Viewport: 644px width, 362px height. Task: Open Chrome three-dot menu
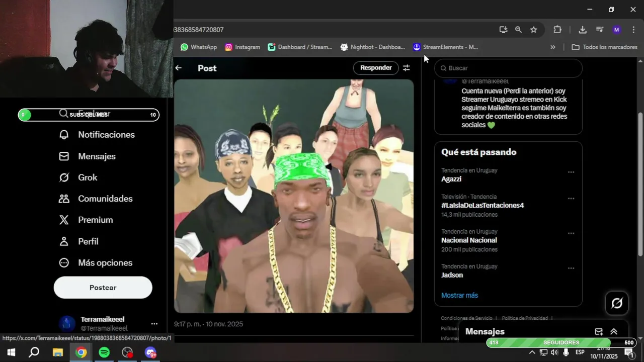click(633, 30)
